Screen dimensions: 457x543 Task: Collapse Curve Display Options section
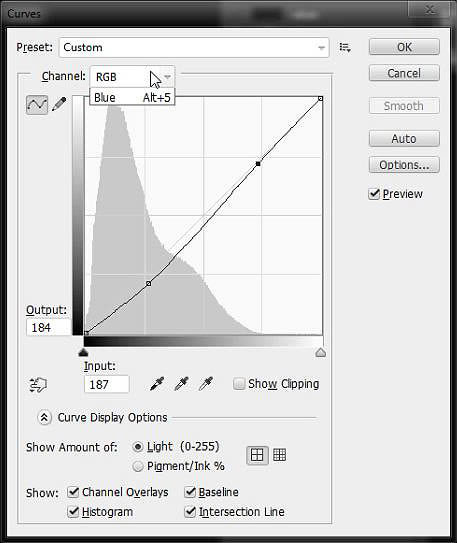click(45, 418)
